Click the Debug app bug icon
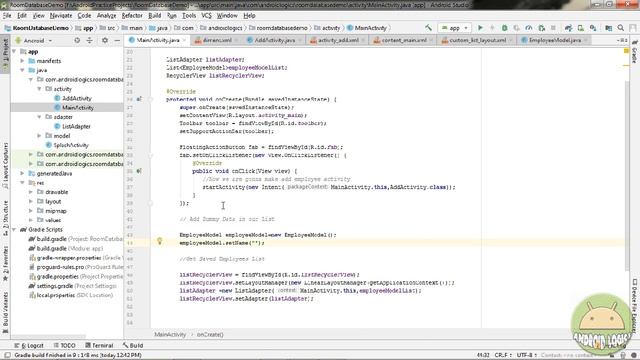This screenshot has width=640, height=360. tap(504, 28)
